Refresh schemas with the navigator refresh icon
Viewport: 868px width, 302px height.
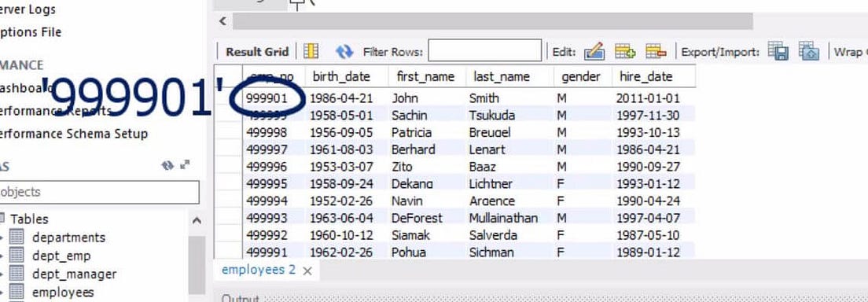(x=167, y=165)
